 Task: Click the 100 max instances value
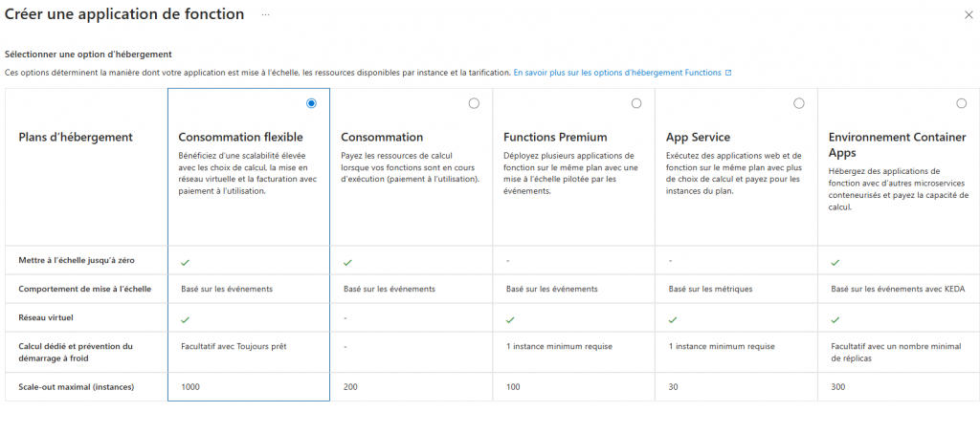513,387
